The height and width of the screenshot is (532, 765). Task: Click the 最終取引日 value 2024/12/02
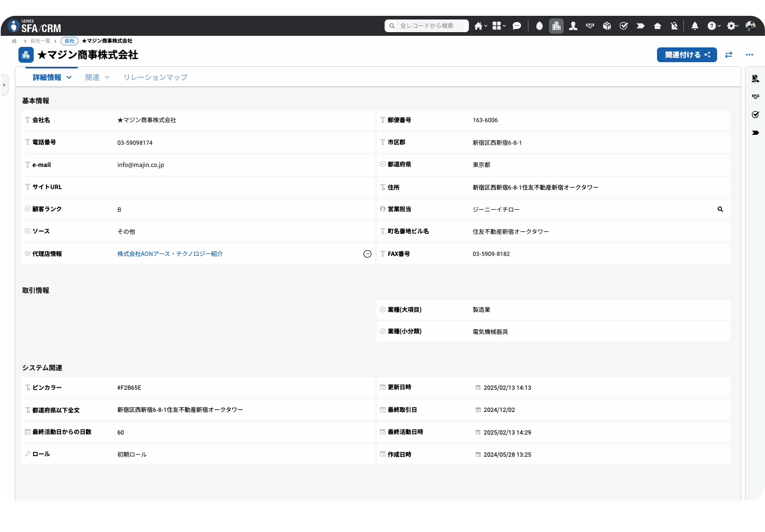[x=499, y=410]
